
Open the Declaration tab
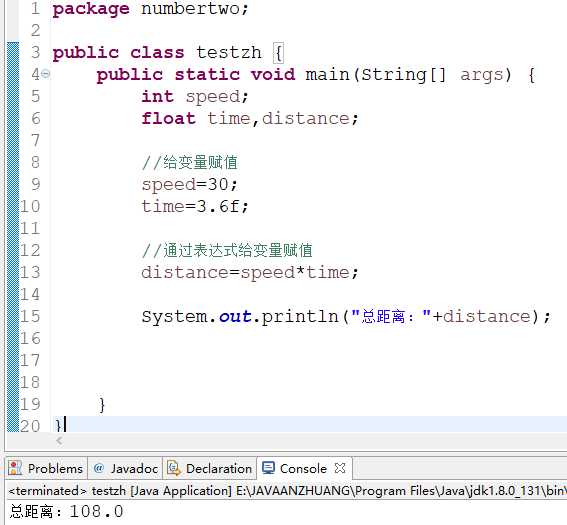pyautogui.click(x=210, y=469)
